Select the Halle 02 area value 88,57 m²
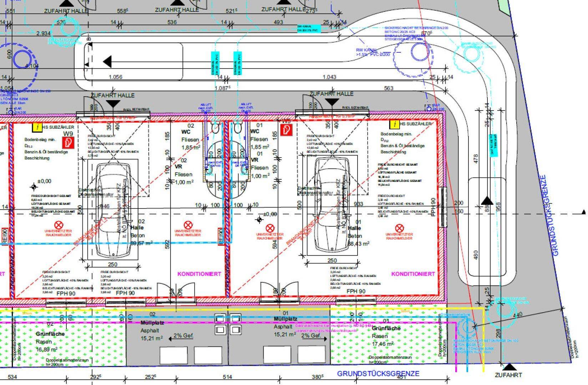This screenshot has height=385, width=588. point(142,242)
